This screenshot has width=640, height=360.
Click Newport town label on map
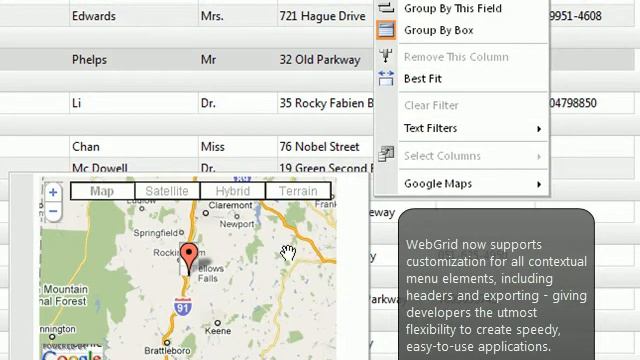[237, 224]
